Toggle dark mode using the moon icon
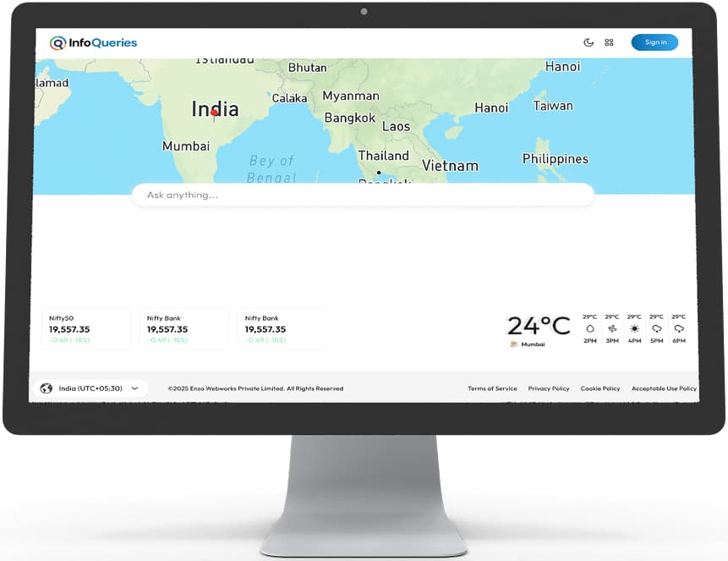The width and height of the screenshot is (728, 561). [x=589, y=41]
